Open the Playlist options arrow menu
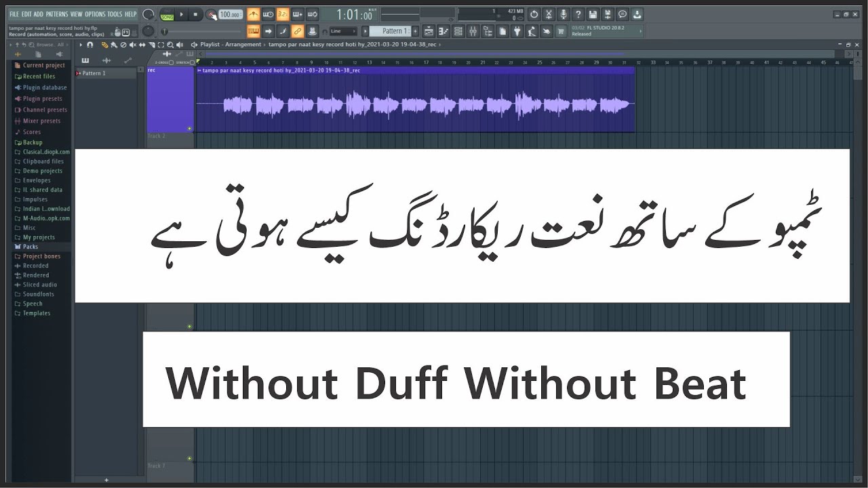Viewport: 868px width, 488px height. click(x=81, y=45)
